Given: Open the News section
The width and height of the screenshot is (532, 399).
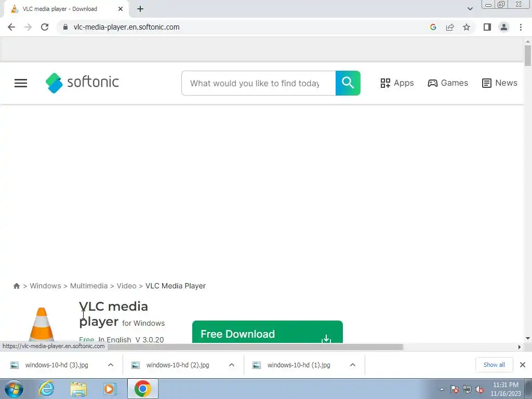Looking at the screenshot, I should click(499, 83).
